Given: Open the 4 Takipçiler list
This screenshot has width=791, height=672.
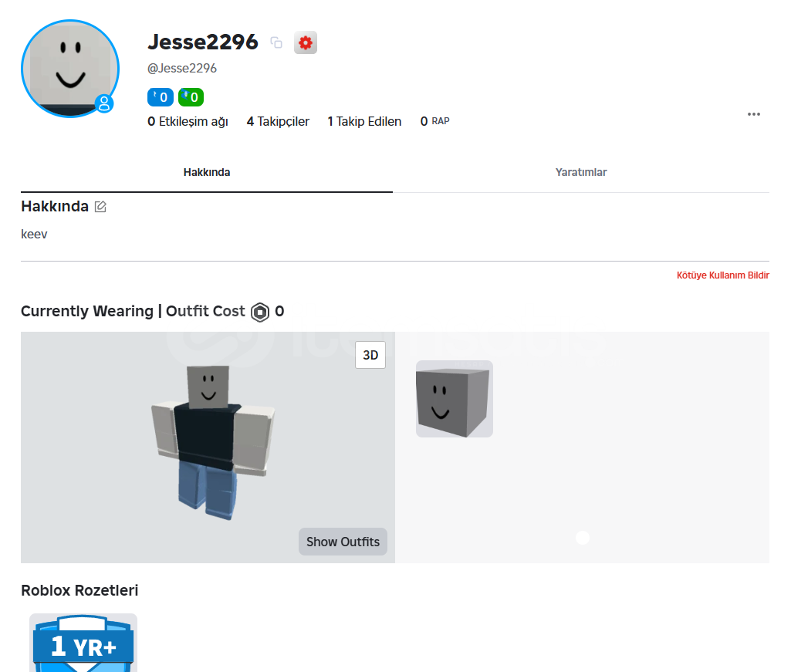Looking at the screenshot, I should [x=278, y=122].
